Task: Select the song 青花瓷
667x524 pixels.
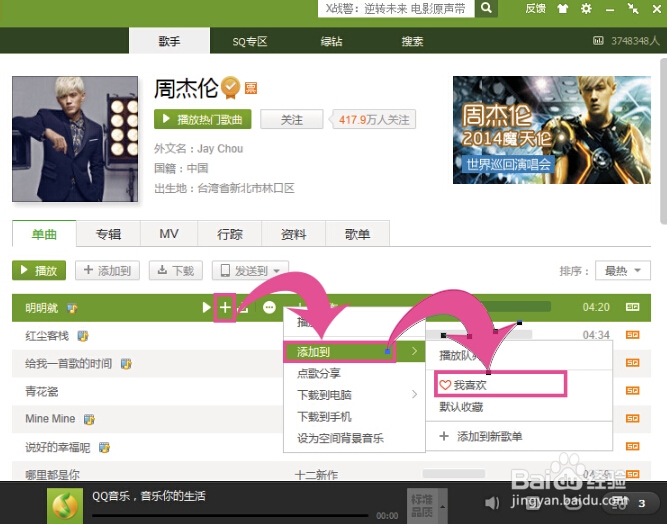Action: [x=42, y=391]
